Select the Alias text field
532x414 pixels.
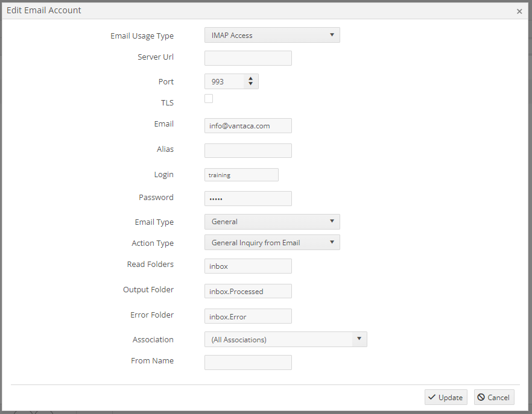pos(248,151)
